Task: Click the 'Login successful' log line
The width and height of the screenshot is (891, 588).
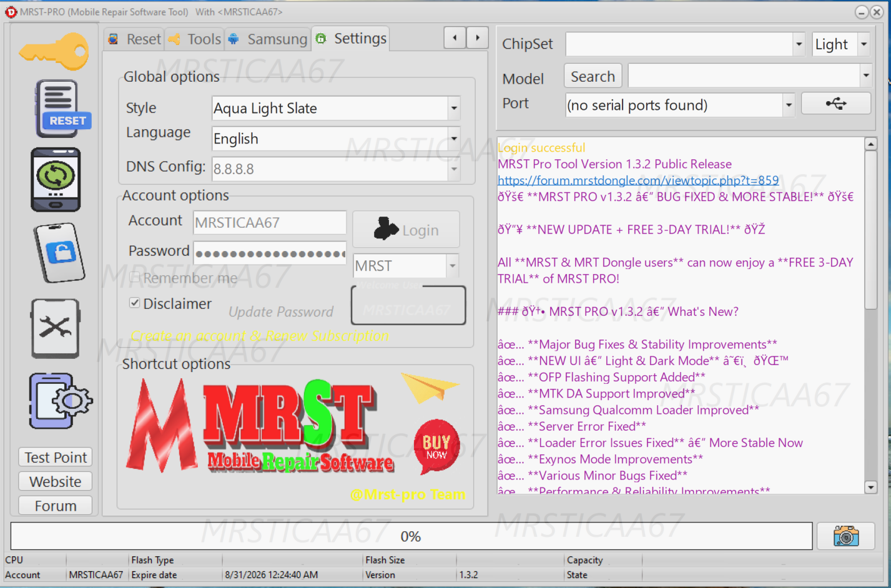Action: pos(541,148)
